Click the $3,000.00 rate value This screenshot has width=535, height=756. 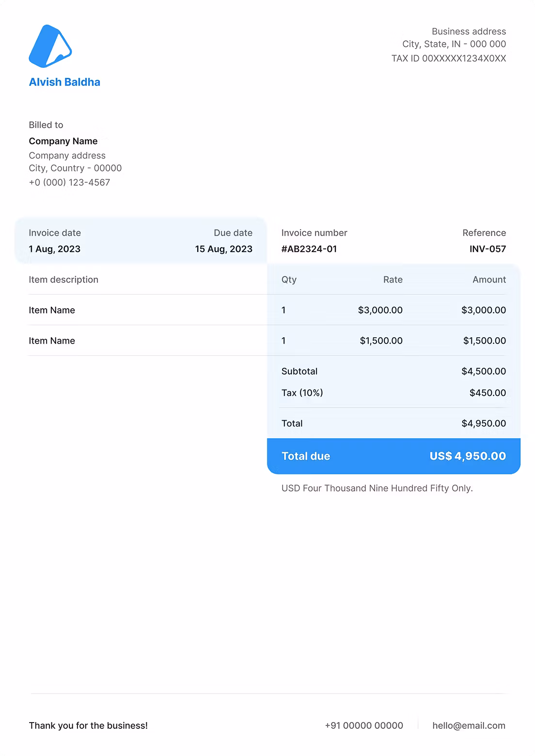(380, 310)
